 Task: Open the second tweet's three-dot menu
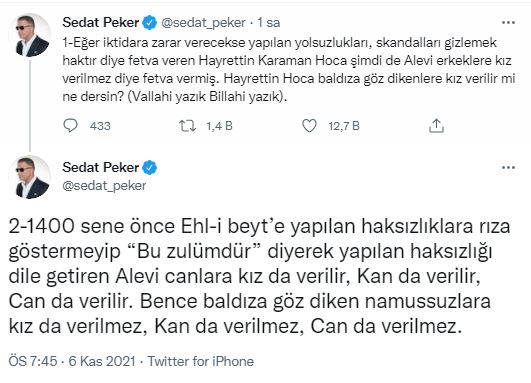point(508,168)
